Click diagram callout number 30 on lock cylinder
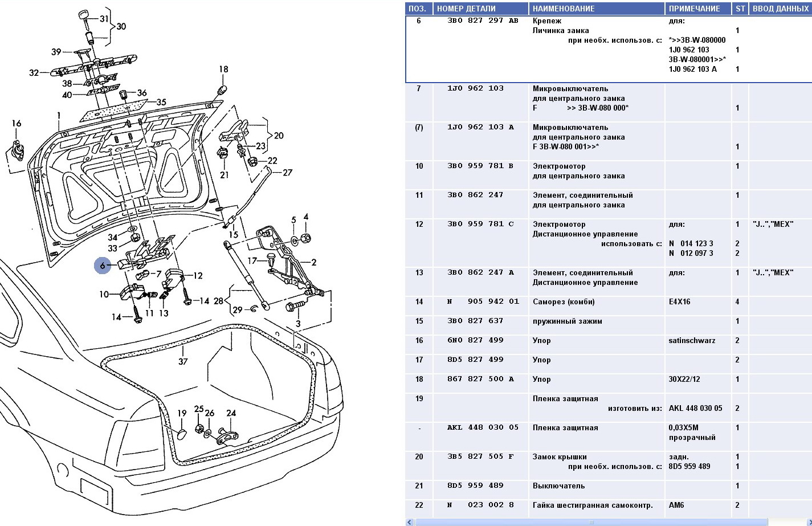Image resolution: width=812 pixels, height=526 pixels. pyautogui.click(x=121, y=26)
